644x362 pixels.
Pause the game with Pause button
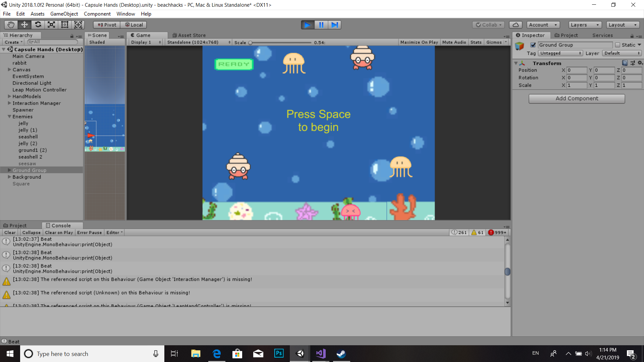pyautogui.click(x=321, y=25)
